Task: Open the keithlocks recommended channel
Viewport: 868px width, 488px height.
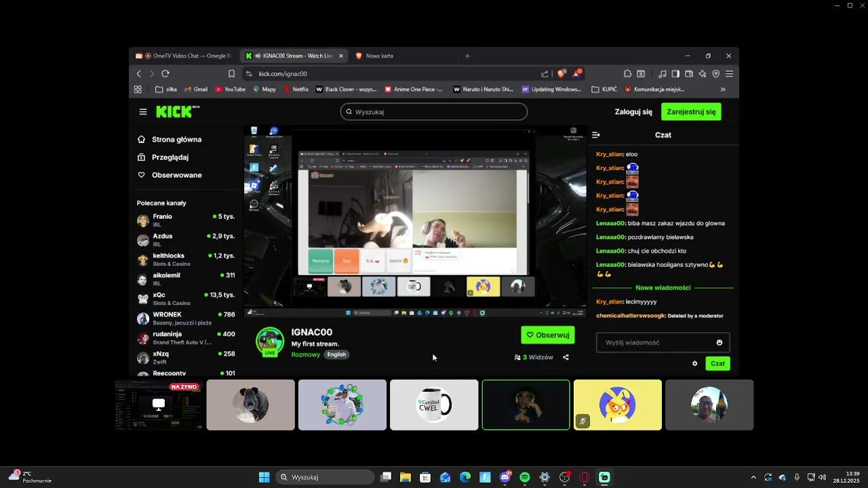Action: pos(186,260)
